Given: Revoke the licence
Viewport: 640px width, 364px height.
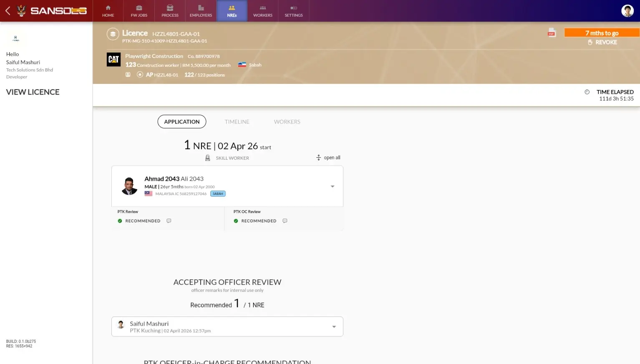Looking at the screenshot, I should pyautogui.click(x=602, y=42).
